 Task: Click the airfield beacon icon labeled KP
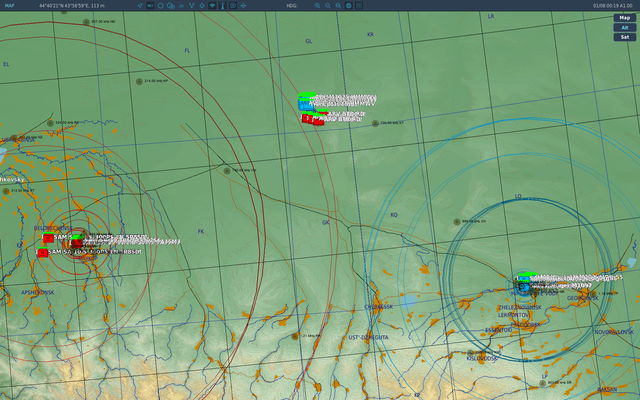[139, 82]
